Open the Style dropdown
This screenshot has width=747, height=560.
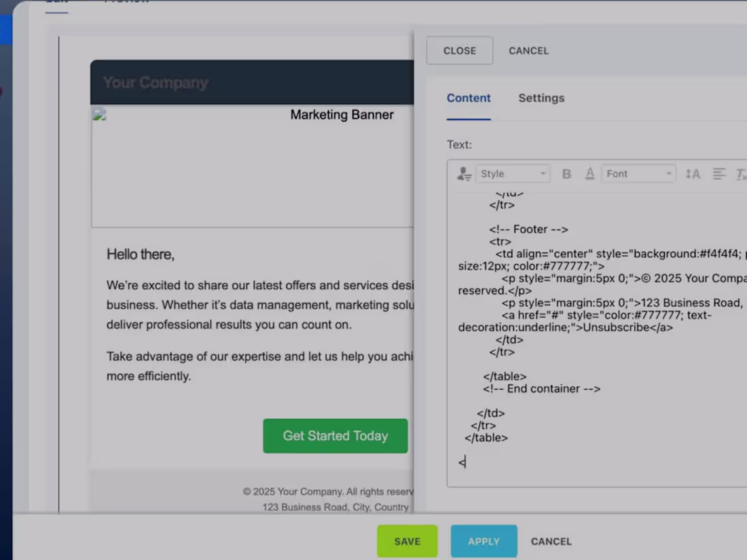click(x=509, y=173)
